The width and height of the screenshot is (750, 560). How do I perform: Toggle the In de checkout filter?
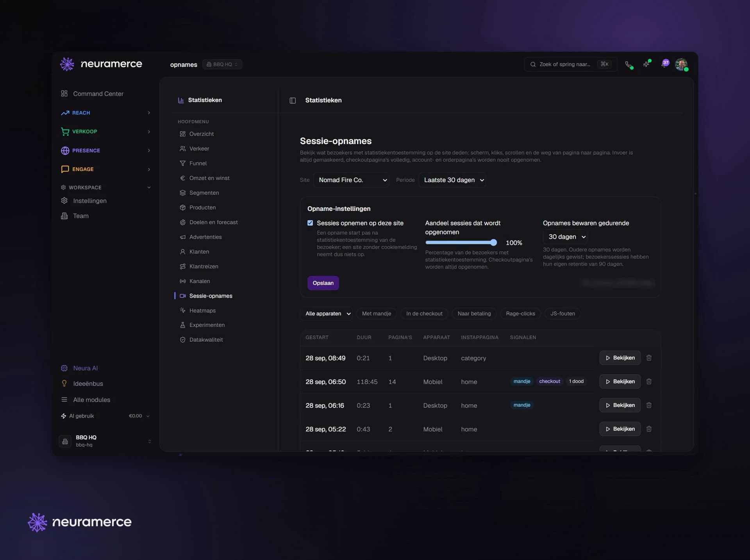point(424,314)
